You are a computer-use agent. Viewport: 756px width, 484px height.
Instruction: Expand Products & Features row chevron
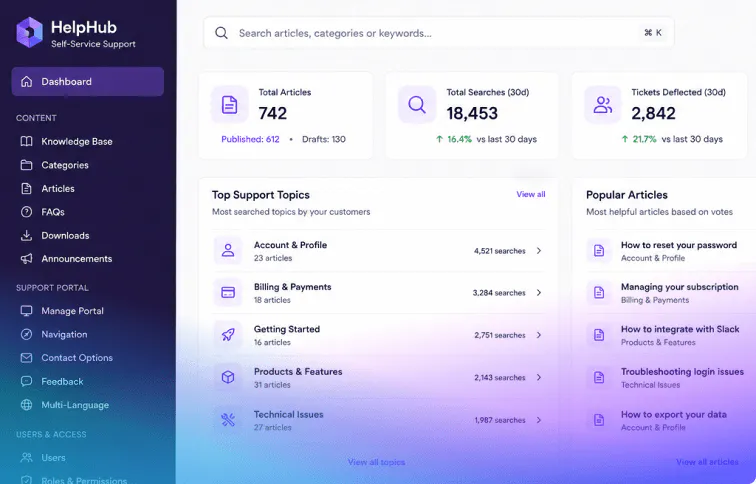click(x=539, y=377)
